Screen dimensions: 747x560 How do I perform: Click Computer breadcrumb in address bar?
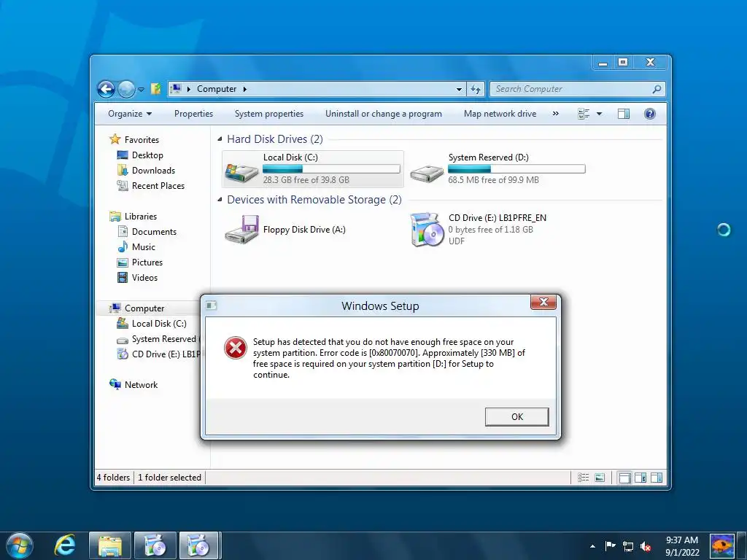(x=217, y=89)
